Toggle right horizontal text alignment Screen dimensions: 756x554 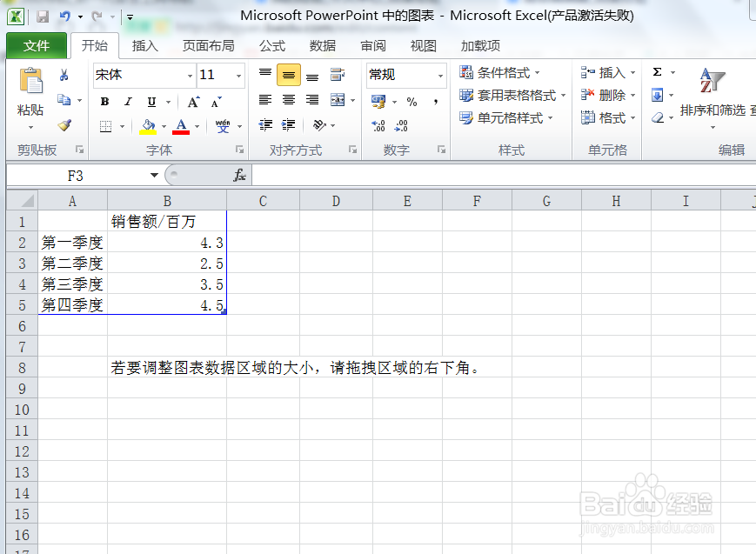coord(312,100)
